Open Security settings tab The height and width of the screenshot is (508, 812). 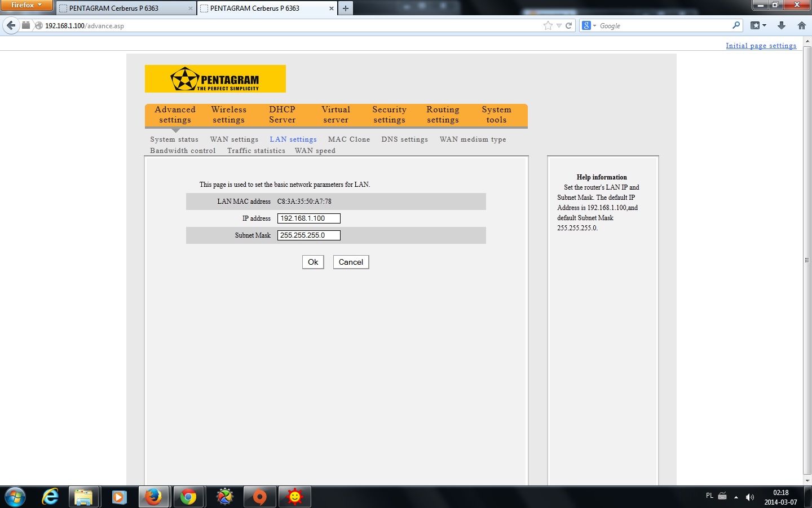click(x=389, y=115)
